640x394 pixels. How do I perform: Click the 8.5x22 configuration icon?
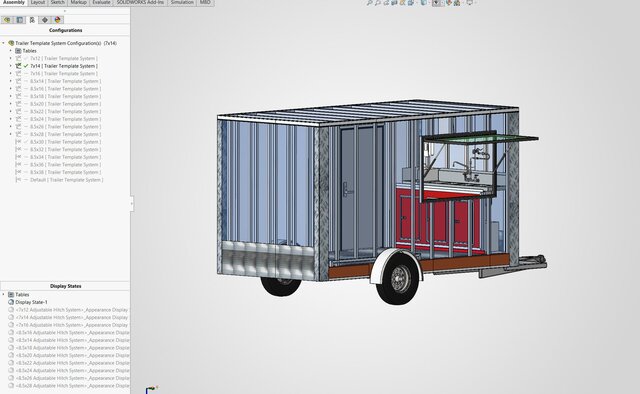18,111
